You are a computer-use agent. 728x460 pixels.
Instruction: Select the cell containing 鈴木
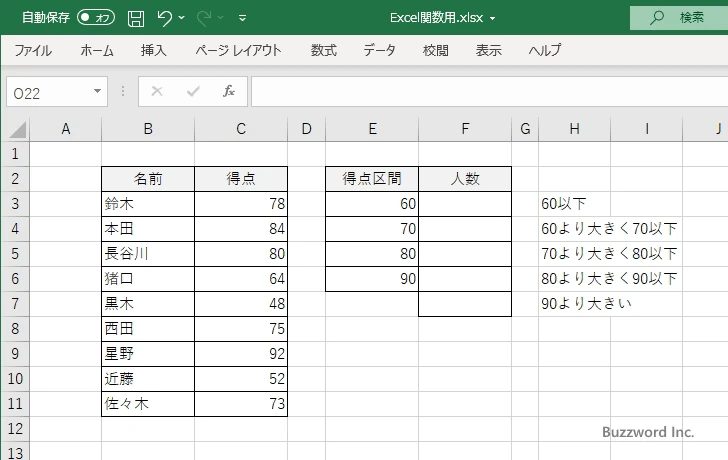[x=148, y=204]
